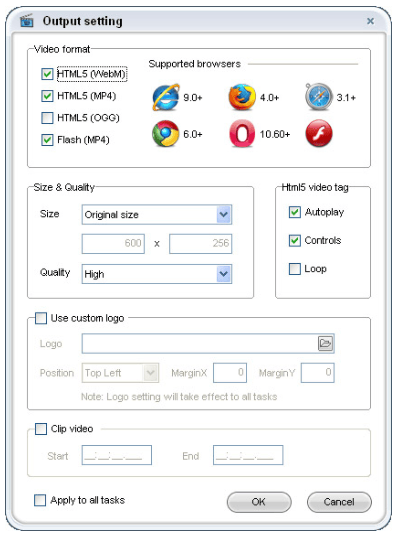The image size is (399, 536).
Task: Toggle the Flash (MP4) checkbox
Action: coord(47,140)
